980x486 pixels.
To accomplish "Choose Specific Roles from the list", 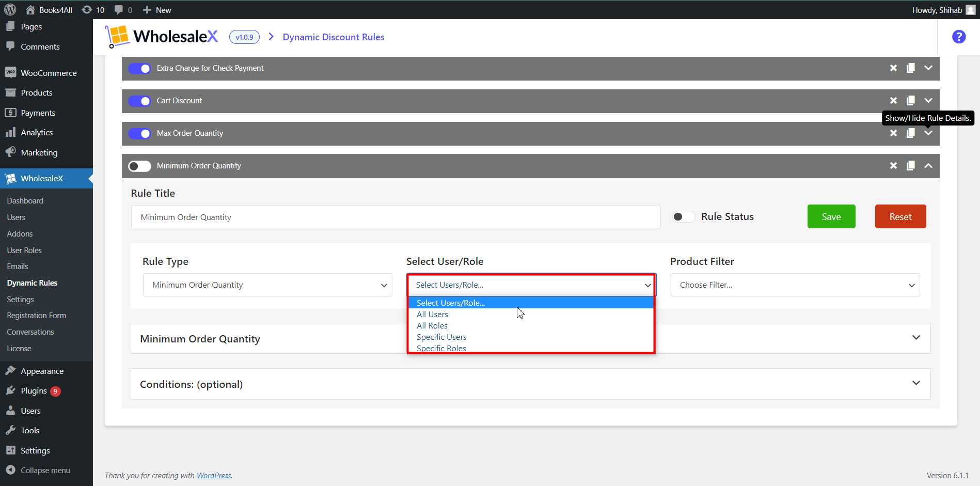I will tap(531, 348).
